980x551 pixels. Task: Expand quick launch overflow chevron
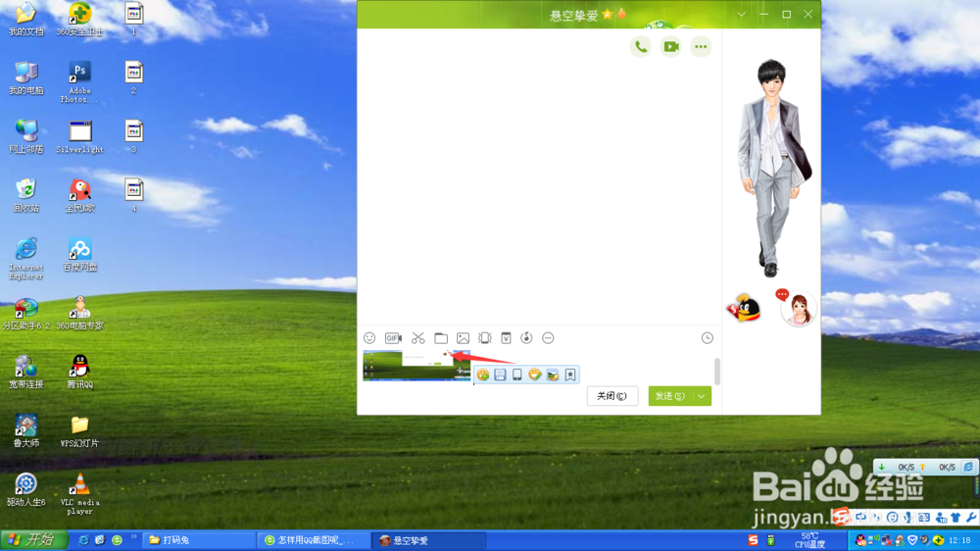tap(133, 537)
